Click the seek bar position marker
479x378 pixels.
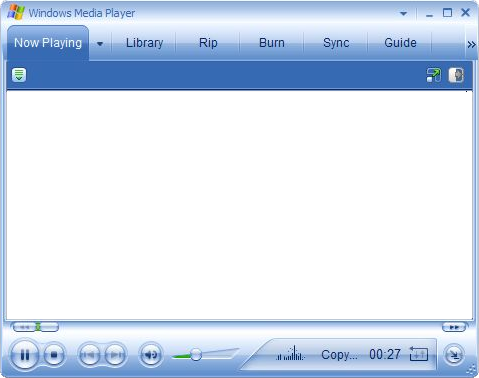pos(38,327)
